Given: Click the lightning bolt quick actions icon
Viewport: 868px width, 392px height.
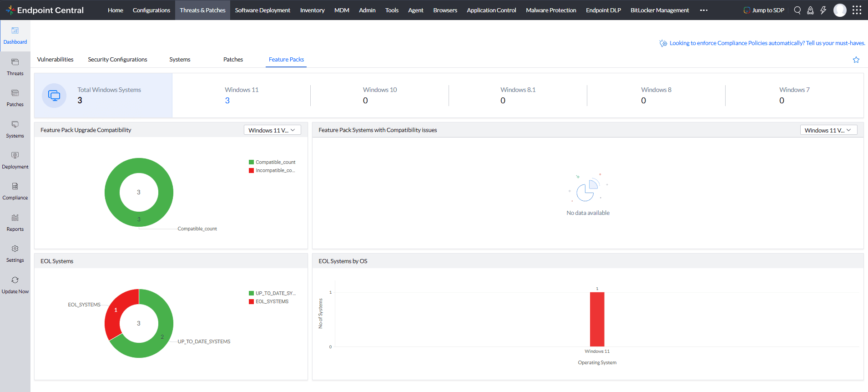Looking at the screenshot, I should pos(823,10).
